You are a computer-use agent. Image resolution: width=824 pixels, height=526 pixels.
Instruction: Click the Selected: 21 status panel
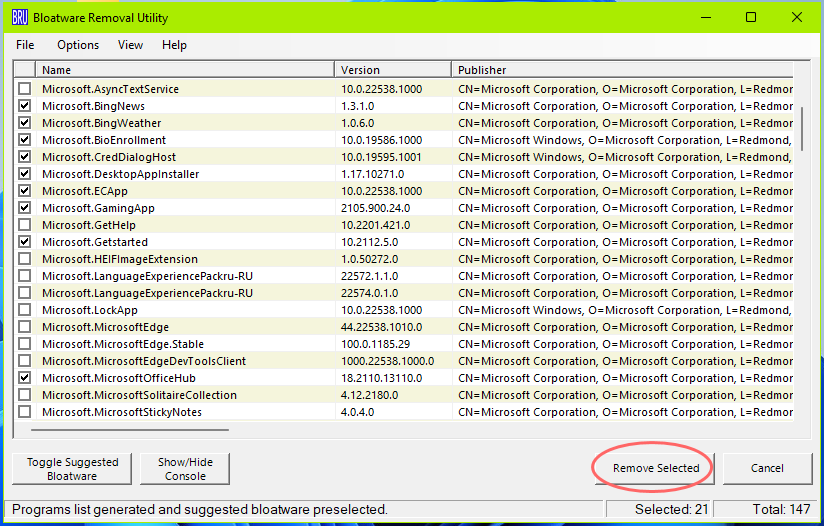pos(658,509)
